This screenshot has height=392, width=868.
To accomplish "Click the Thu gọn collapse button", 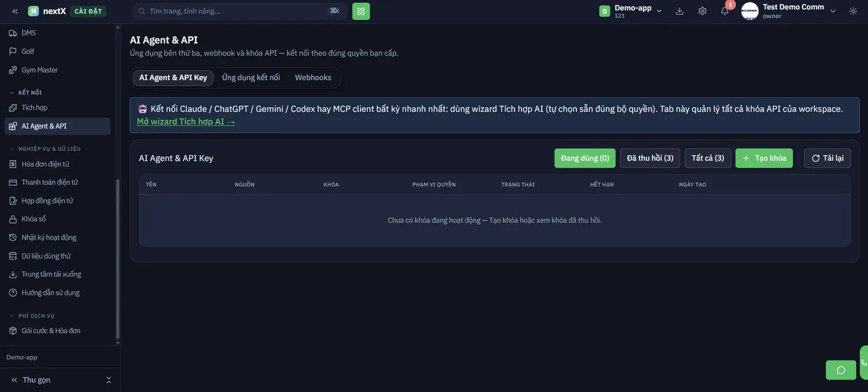I will (31, 380).
